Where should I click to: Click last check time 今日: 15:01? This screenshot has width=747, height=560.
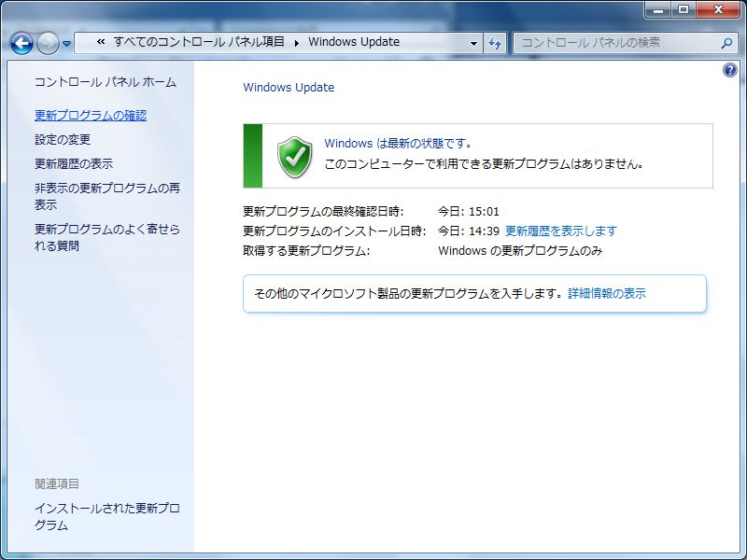click(469, 212)
